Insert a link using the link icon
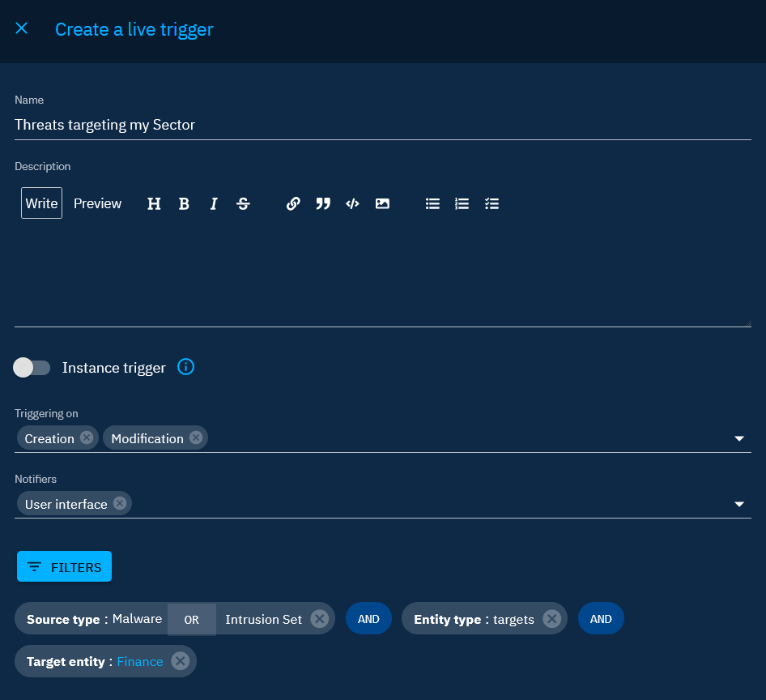 pos(293,204)
